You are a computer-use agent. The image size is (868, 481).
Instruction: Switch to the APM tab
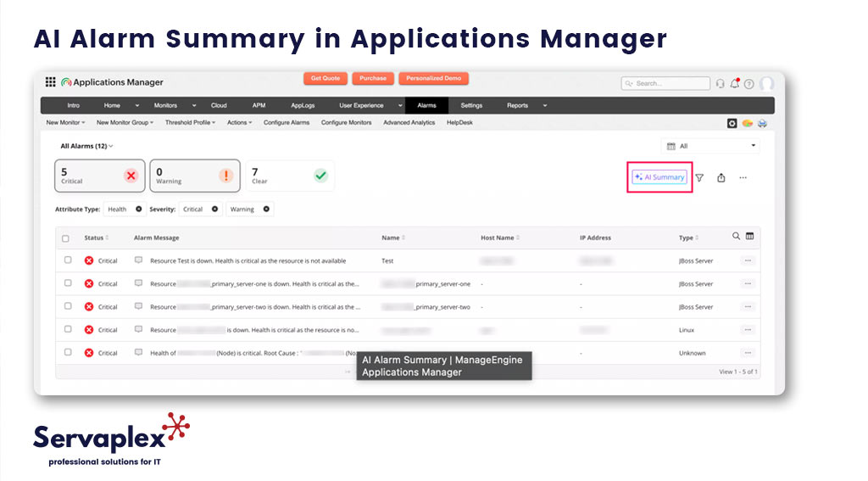[x=259, y=105]
